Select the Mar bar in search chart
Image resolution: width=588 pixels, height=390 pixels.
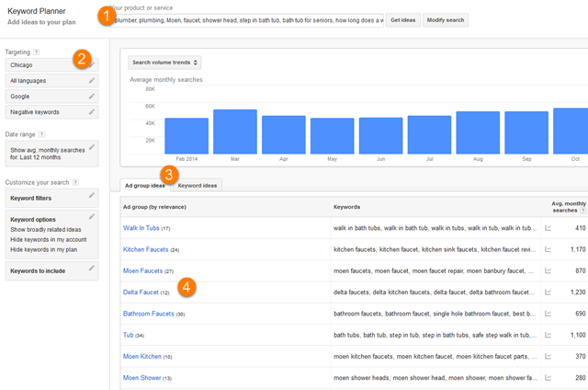[x=235, y=132]
